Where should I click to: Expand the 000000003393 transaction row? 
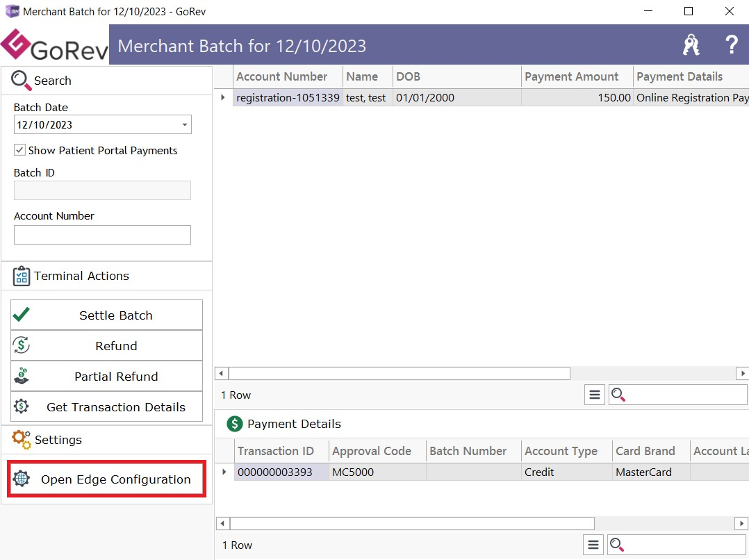click(224, 472)
